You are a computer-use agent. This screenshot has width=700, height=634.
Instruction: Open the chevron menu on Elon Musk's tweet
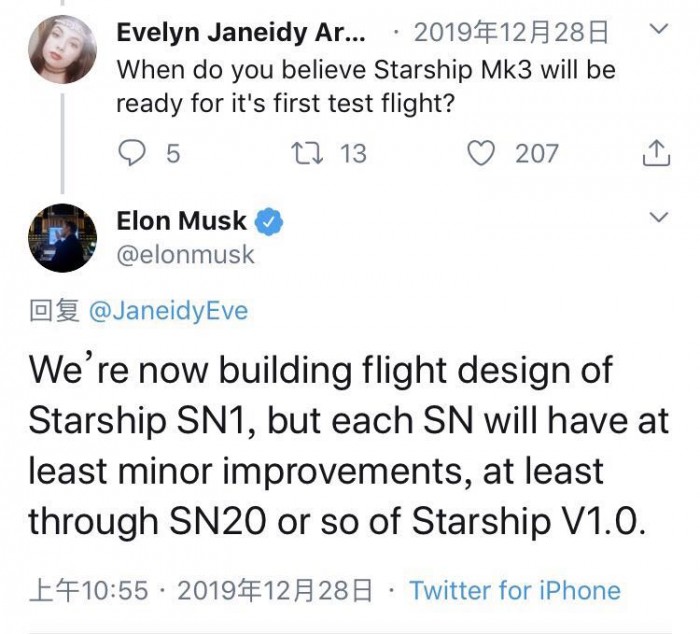pos(658,217)
